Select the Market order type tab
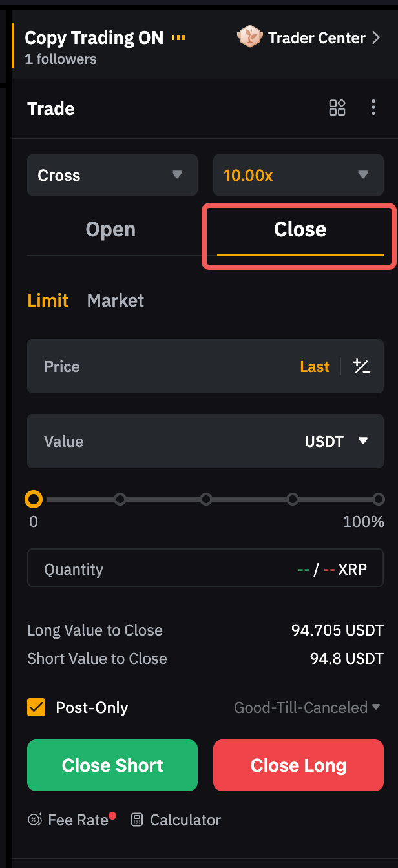The image size is (398, 868). pyautogui.click(x=116, y=301)
